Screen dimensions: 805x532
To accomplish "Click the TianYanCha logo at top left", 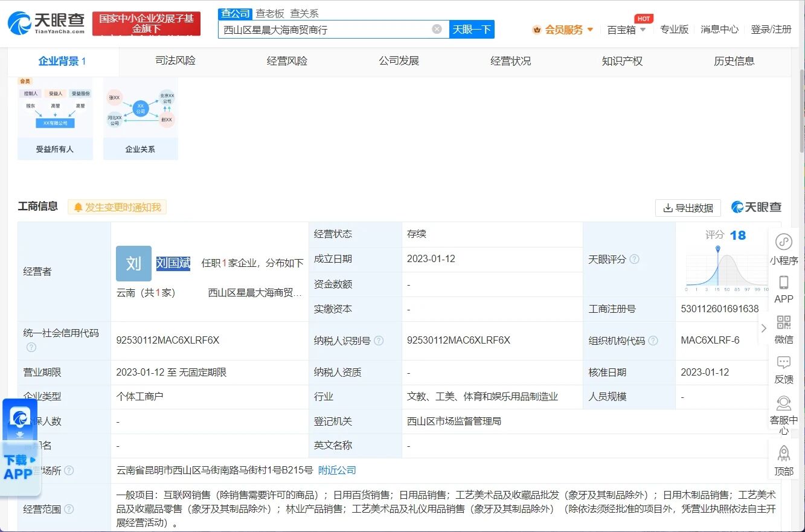I will point(46,23).
